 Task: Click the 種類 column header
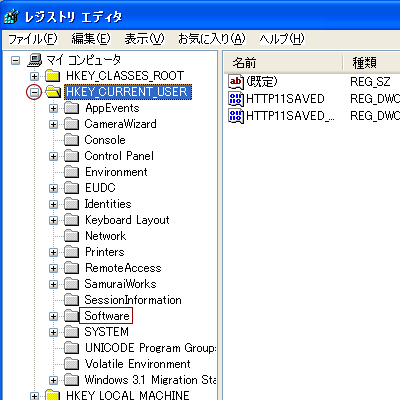coord(372,63)
